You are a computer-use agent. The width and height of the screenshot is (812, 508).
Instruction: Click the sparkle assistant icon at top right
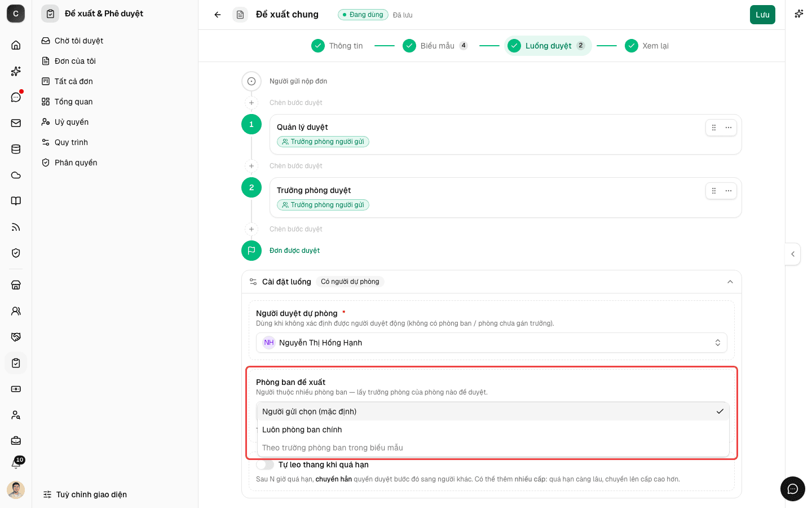click(x=798, y=14)
